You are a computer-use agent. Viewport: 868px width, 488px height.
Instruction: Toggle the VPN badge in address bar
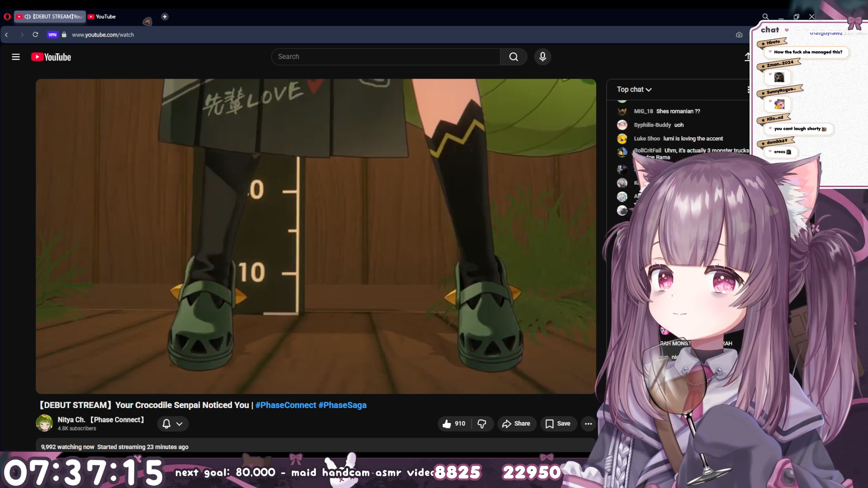click(x=52, y=35)
